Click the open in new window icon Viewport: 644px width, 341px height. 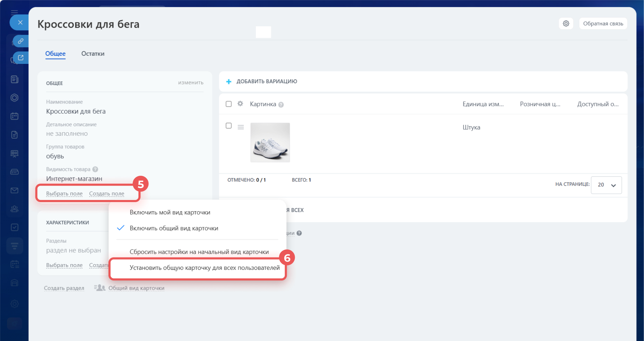(21, 58)
